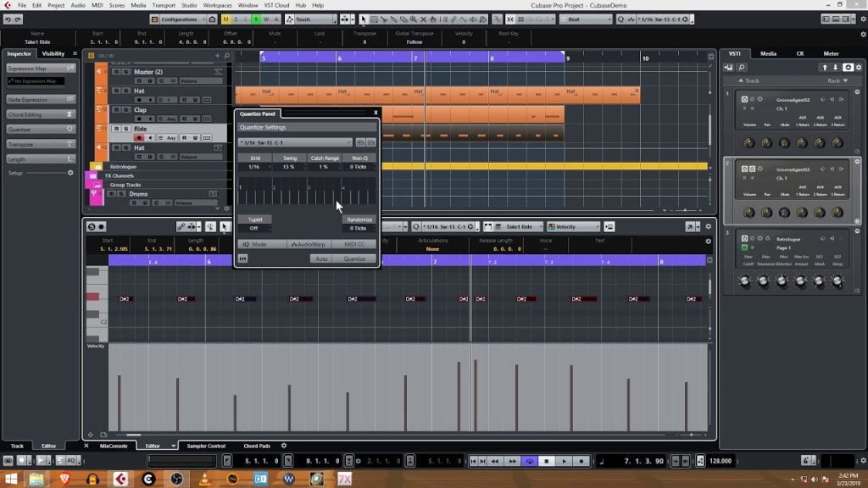868x488 pixels.
Task: Switch to the Media tab
Action: (x=768, y=53)
